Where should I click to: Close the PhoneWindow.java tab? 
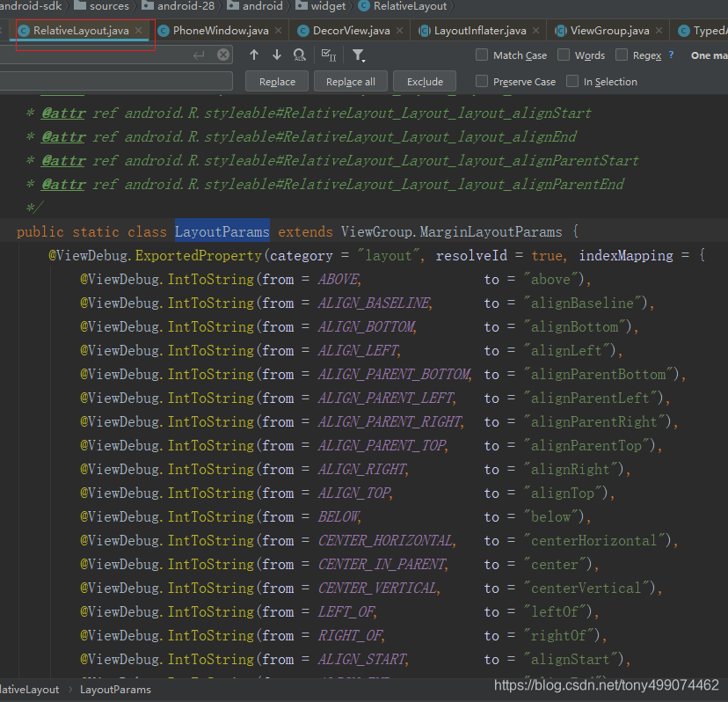click(x=278, y=30)
